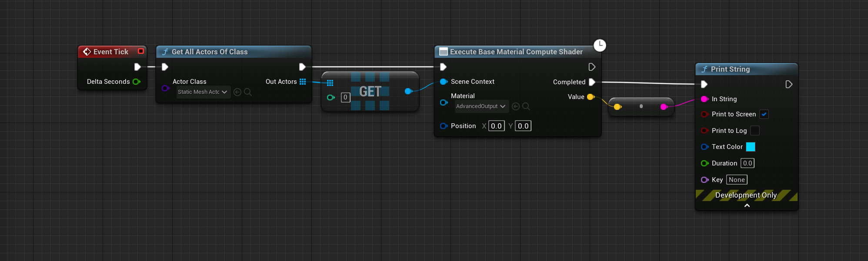Click the Key input pin
868x261 pixels.
point(705,180)
